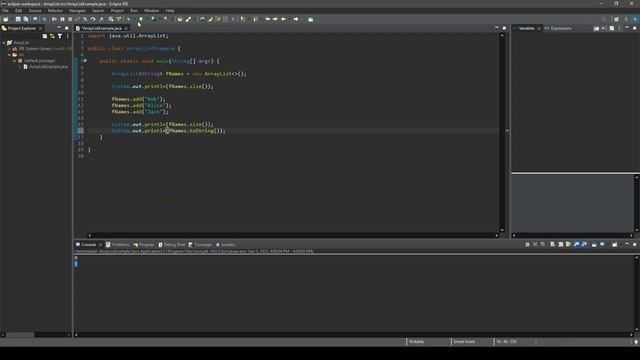Open the Source menu
This screenshot has height=360, width=640.
click(x=35, y=11)
